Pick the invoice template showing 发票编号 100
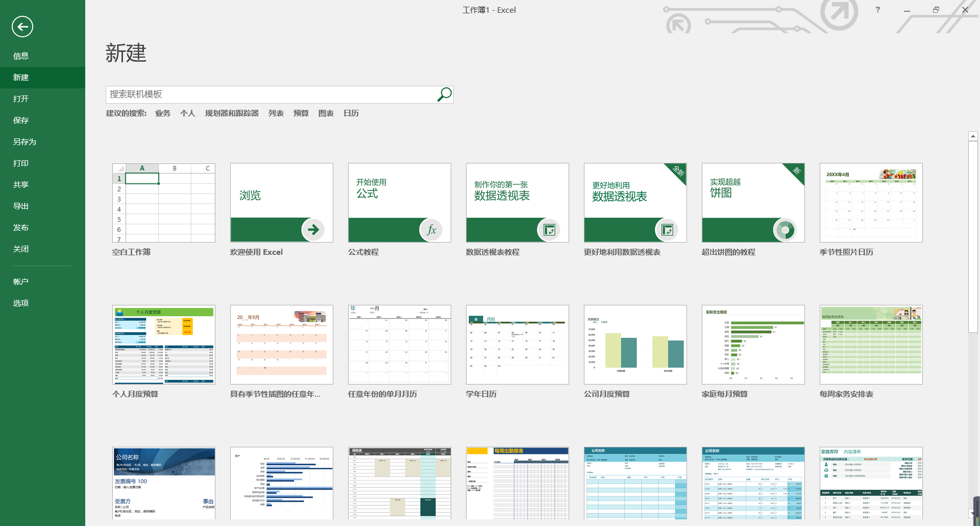 coord(164,483)
